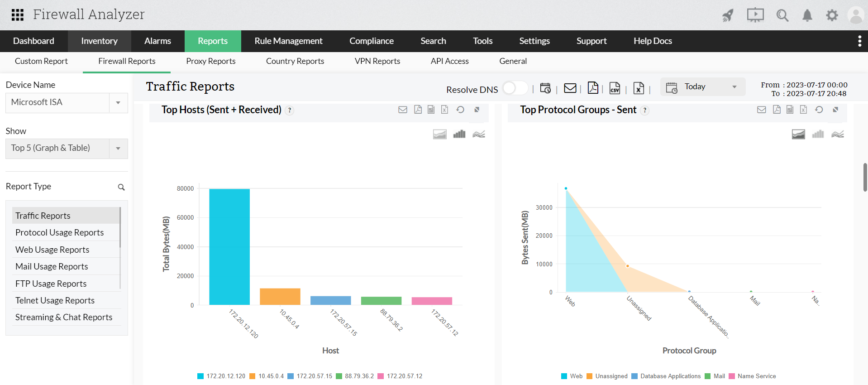Export traffic report as CSV

coord(615,88)
